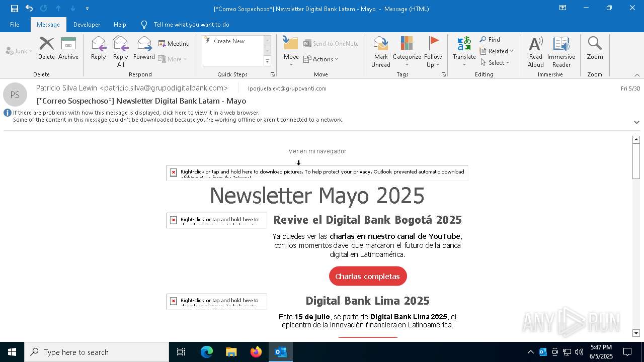
Task: Expand the Quick Steps gallery
Action: coord(267,61)
